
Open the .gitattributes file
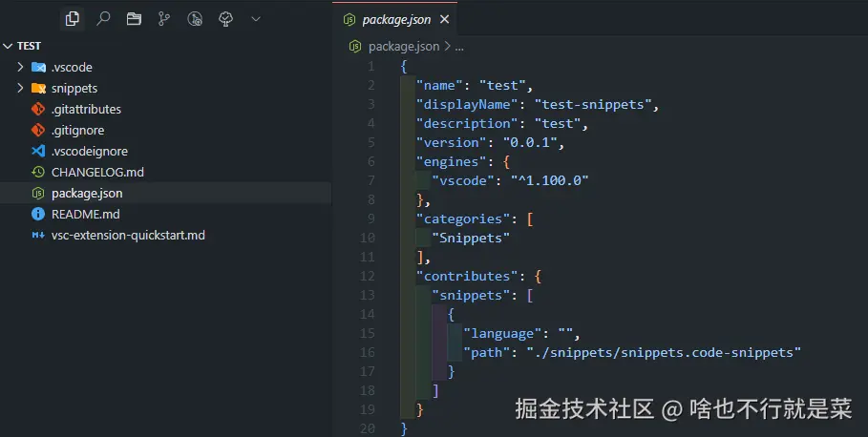tap(86, 109)
